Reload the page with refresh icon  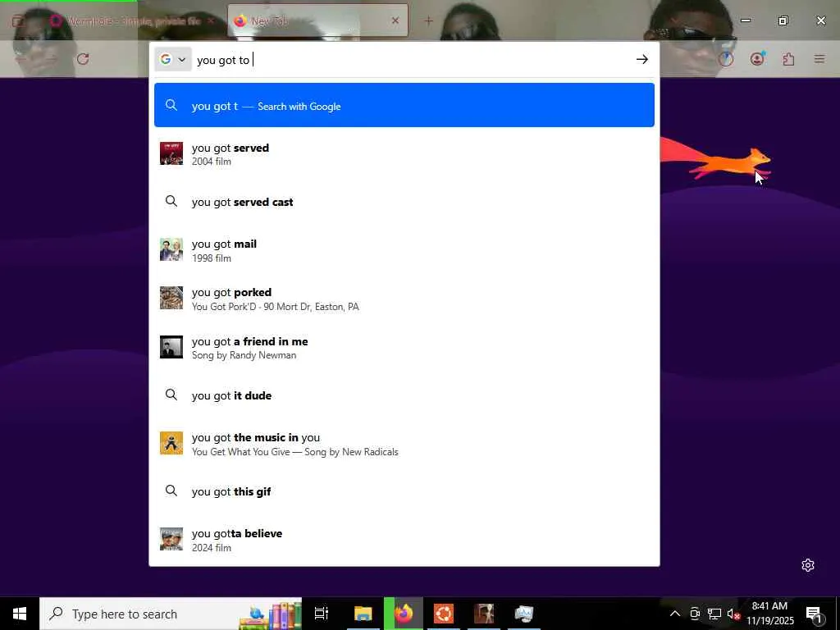(x=83, y=59)
